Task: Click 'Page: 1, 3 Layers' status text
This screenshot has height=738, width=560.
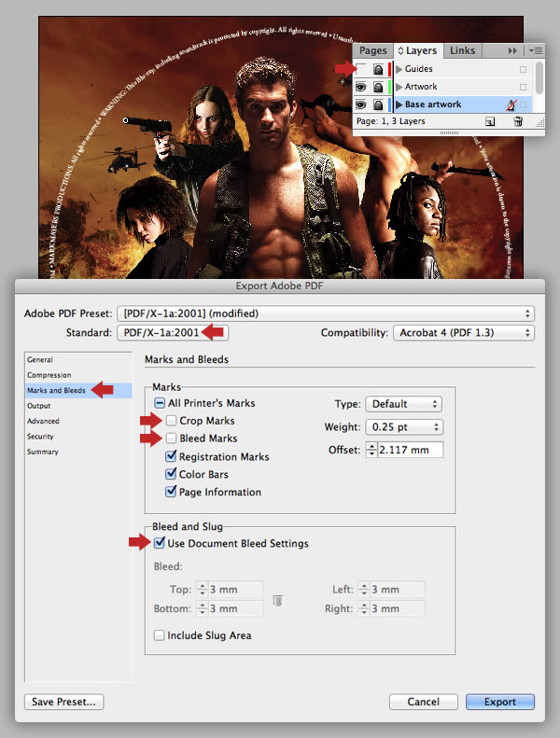Action: tap(390, 121)
